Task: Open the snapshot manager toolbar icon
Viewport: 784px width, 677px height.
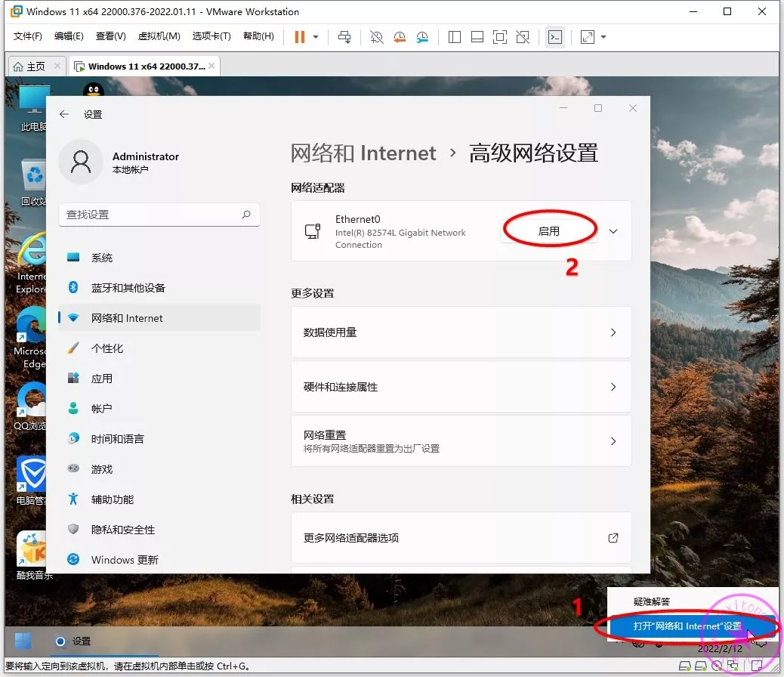Action: tap(422, 37)
